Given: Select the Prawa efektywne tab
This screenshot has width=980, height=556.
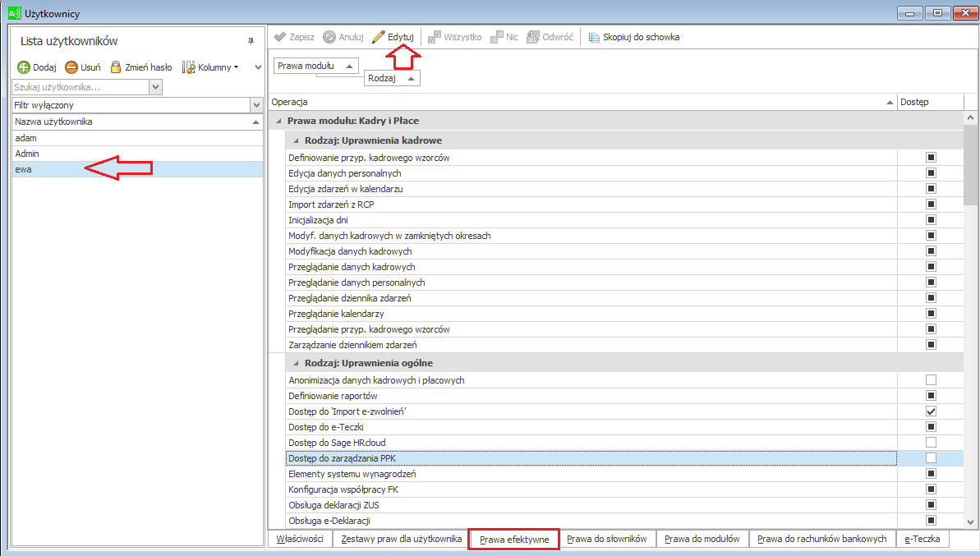Looking at the screenshot, I should pos(514,539).
